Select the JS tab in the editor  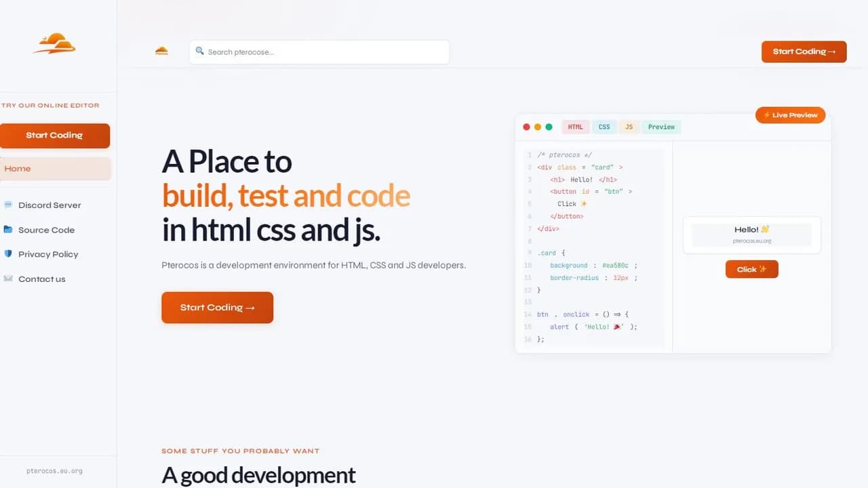[629, 127]
